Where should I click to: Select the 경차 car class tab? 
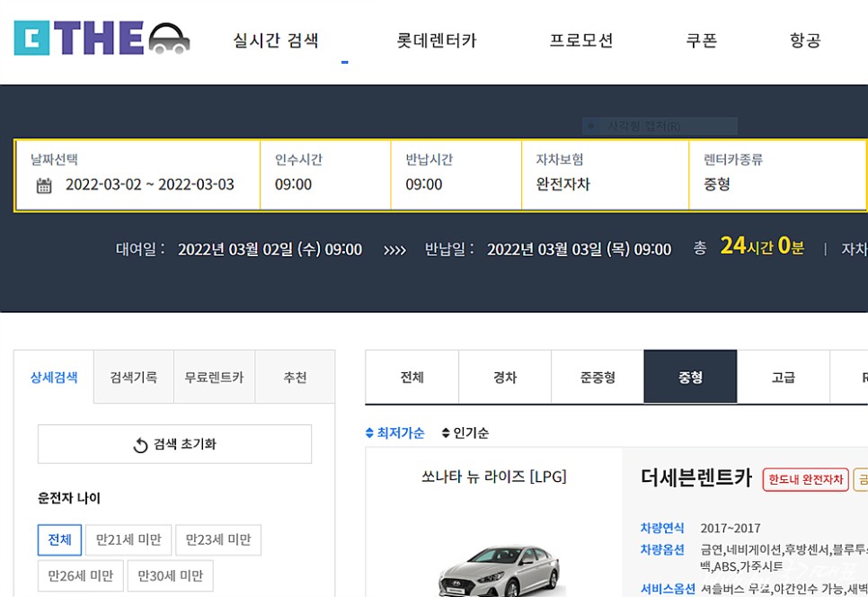tap(505, 377)
